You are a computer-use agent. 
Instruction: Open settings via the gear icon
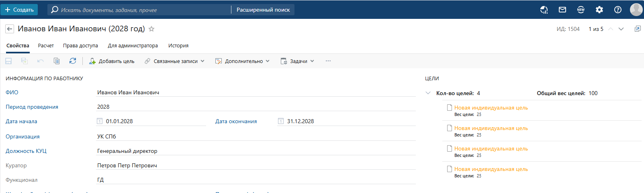599,10
